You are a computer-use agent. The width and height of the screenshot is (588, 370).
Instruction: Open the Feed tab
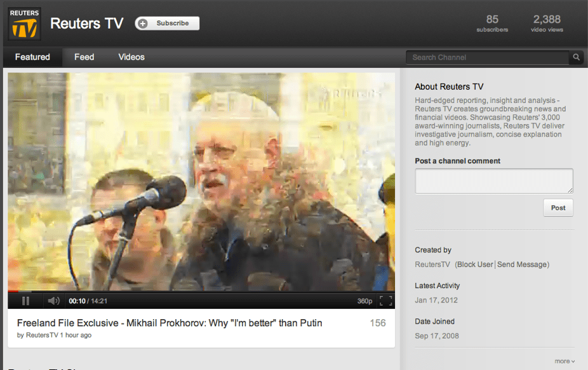84,57
